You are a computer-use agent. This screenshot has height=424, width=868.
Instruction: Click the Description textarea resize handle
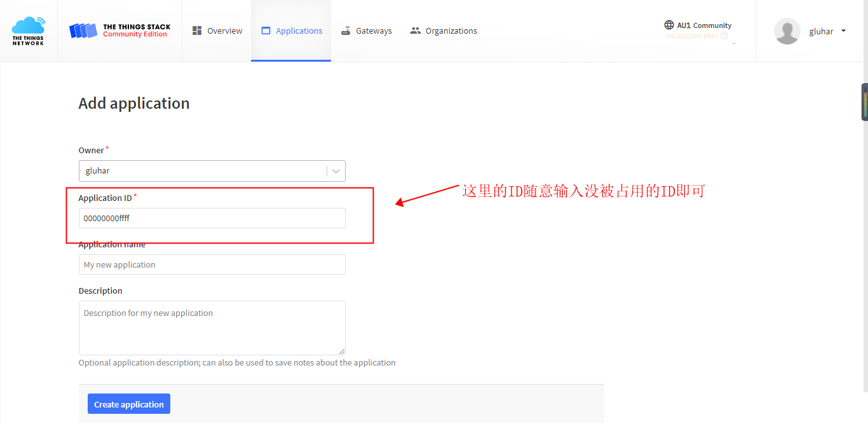(342, 351)
